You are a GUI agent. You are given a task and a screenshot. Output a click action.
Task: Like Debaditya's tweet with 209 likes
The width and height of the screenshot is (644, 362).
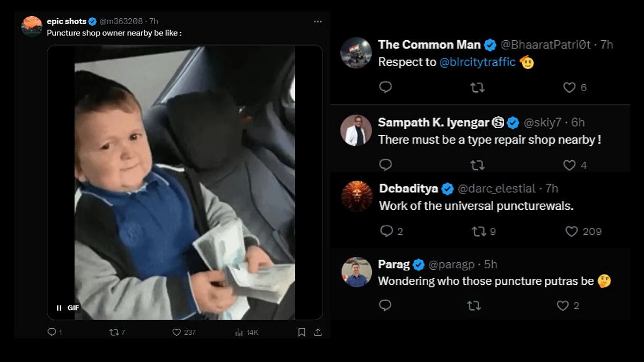572,231
